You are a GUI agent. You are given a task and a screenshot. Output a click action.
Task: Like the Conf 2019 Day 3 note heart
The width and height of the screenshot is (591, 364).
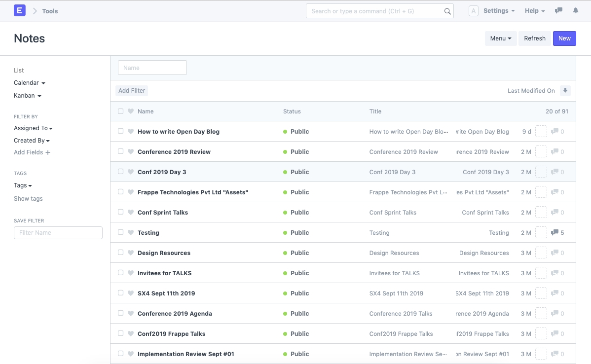[131, 172]
